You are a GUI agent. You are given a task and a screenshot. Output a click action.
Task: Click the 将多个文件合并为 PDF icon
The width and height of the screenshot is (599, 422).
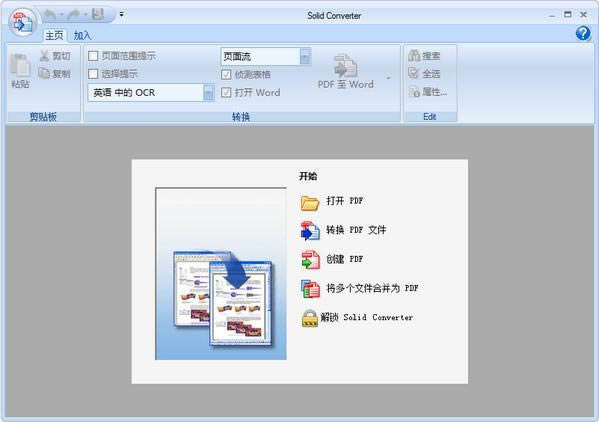(310, 289)
